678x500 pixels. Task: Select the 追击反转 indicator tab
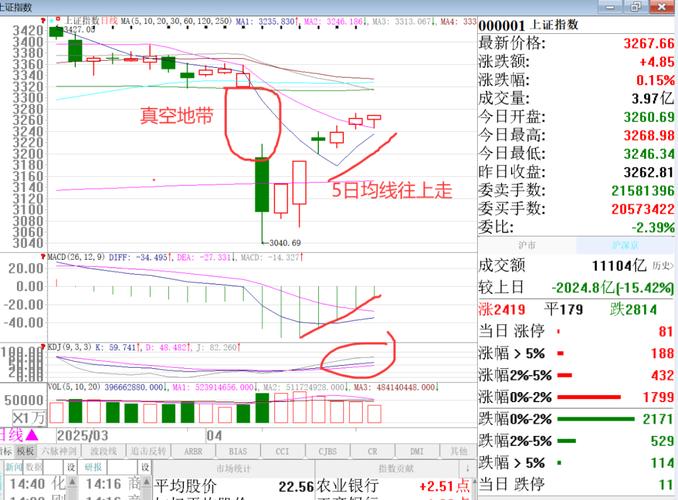coord(148,452)
